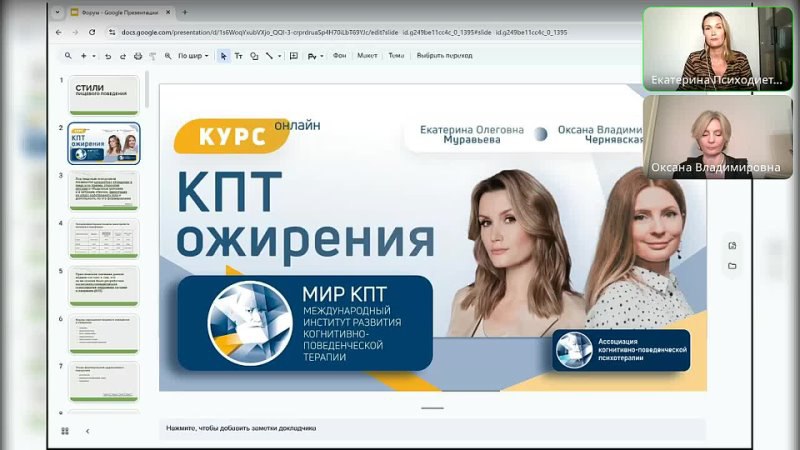Add a new slide with plus button
This screenshot has width=800, height=450.
(x=84, y=56)
